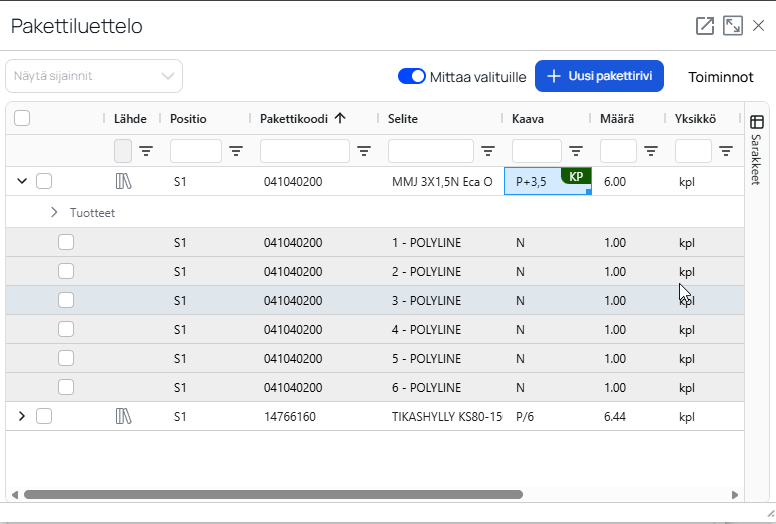The height and width of the screenshot is (524, 776).
Task: Click the resize grip at window corner
Action: pyautogui.click(x=771, y=515)
